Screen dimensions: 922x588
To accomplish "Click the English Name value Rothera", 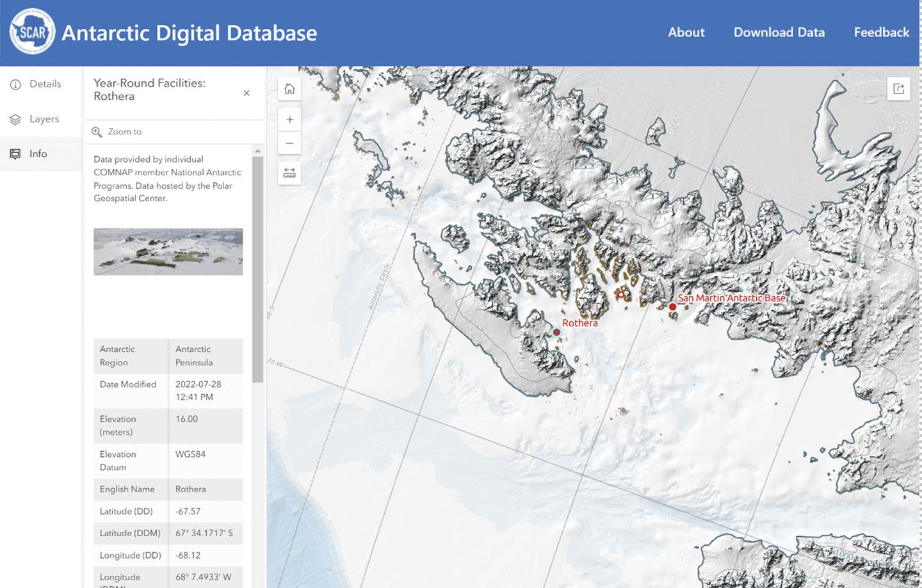I will click(x=191, y=489).
